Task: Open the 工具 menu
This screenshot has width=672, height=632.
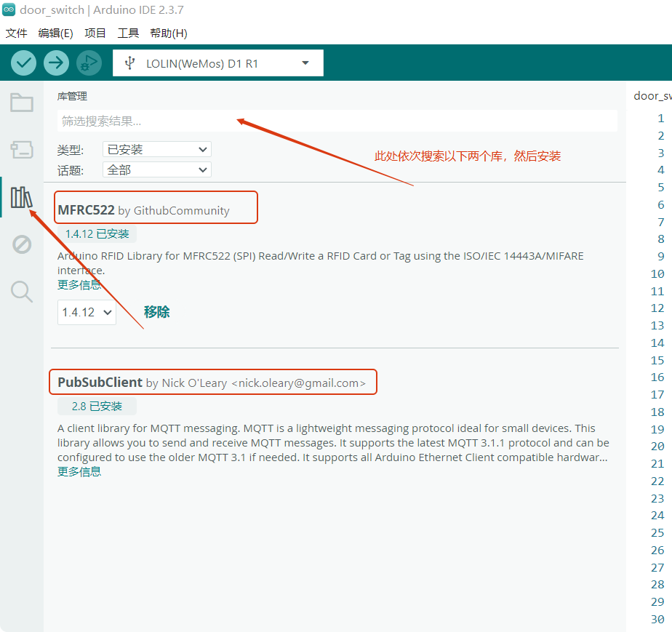Action: (128, 33)
